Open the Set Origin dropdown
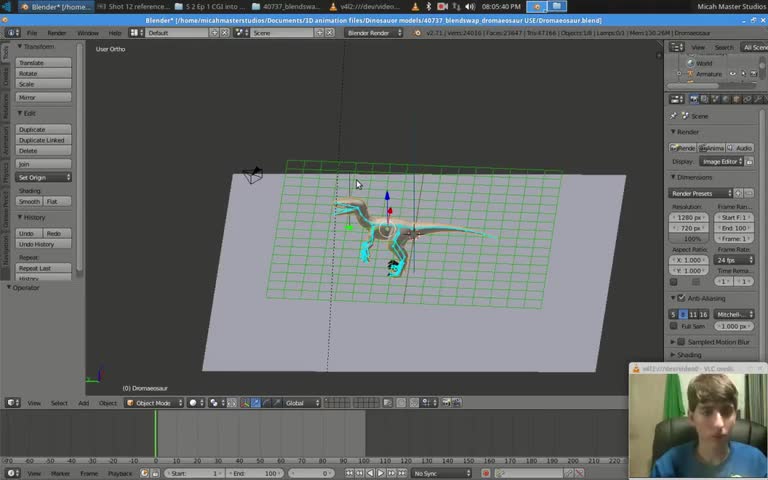 click(x=43, y=177)
